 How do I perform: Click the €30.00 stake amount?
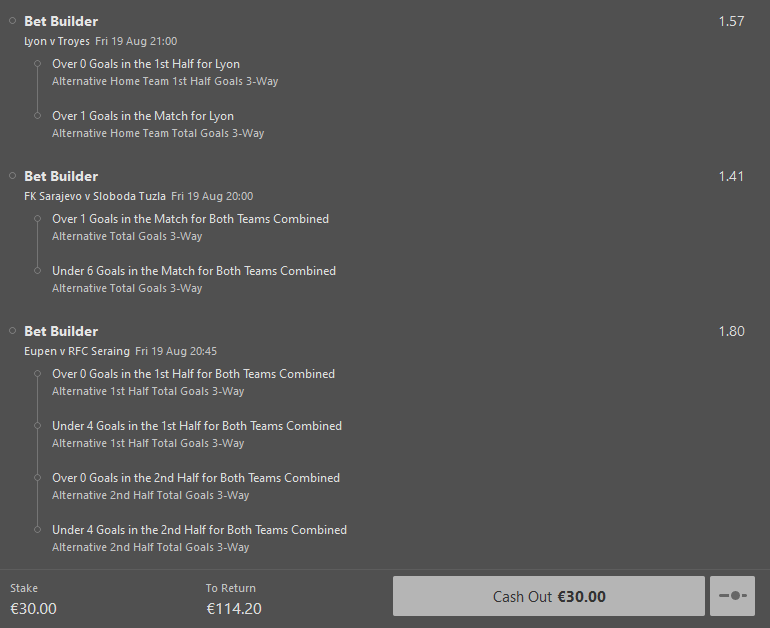(34, 608)
